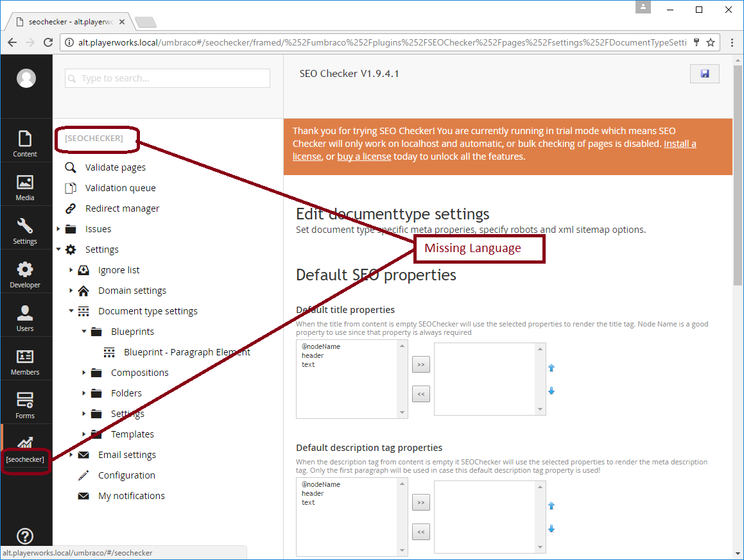Close the seochecker browser tab
744x560 pixels.
click(122, 22)
